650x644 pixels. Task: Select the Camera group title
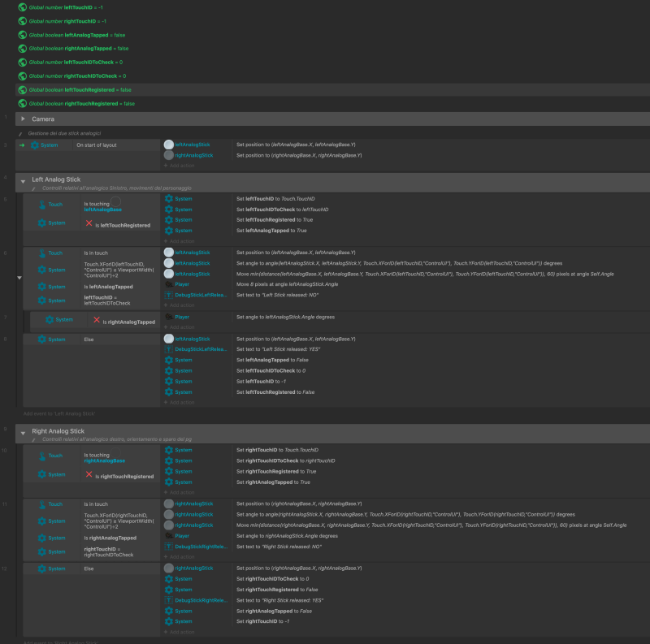43,119
